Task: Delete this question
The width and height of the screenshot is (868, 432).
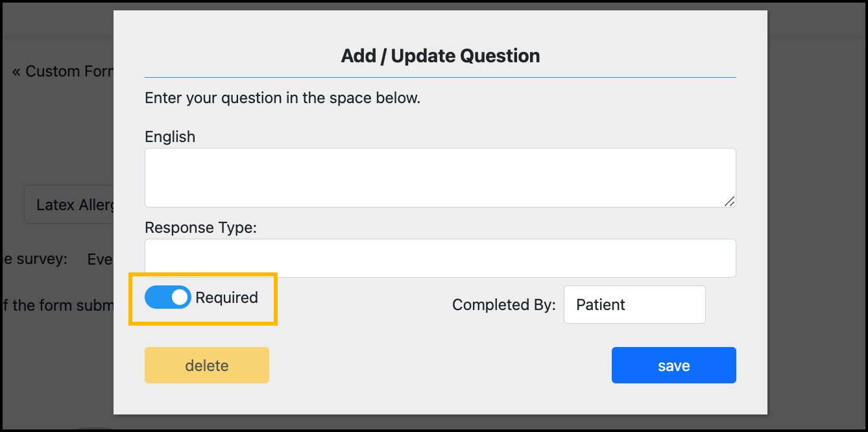Action: [x=206, y=365]
